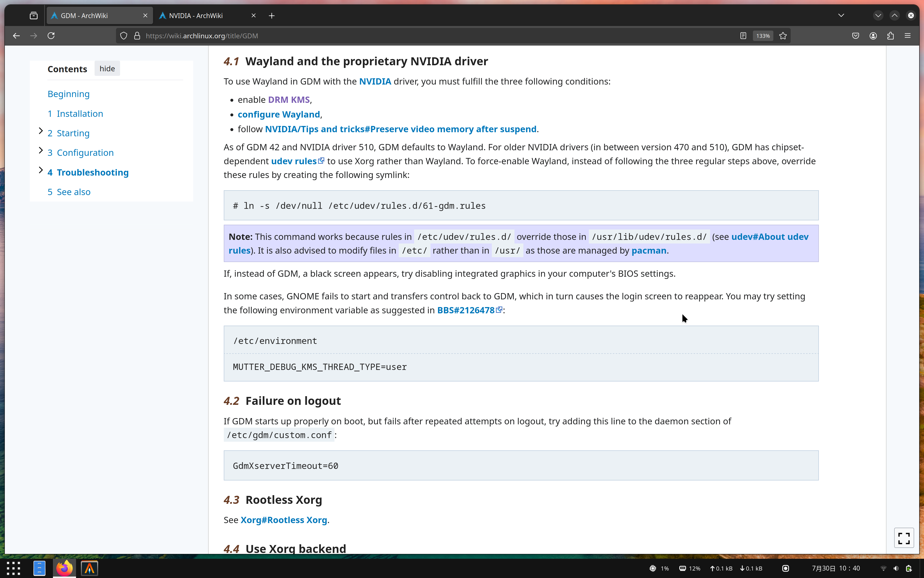This screenshot has height=578, width=924.
Task: Jump to 5 See also in Contents
Action: coord(69,192)
